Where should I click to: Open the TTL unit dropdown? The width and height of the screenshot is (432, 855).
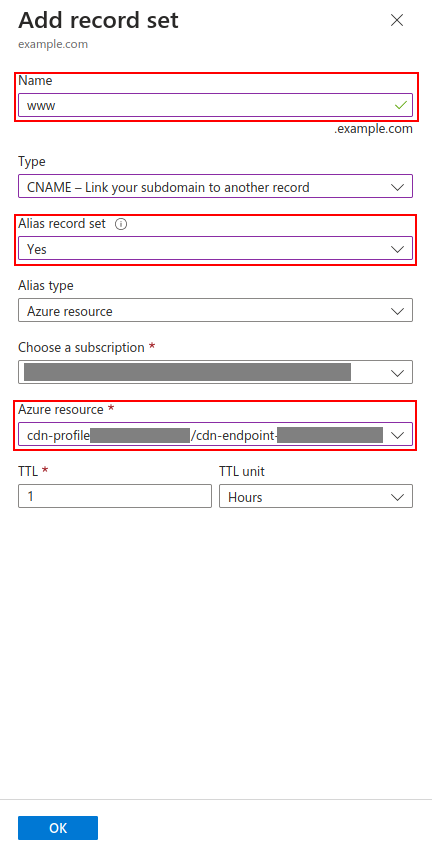coord(316,496)
